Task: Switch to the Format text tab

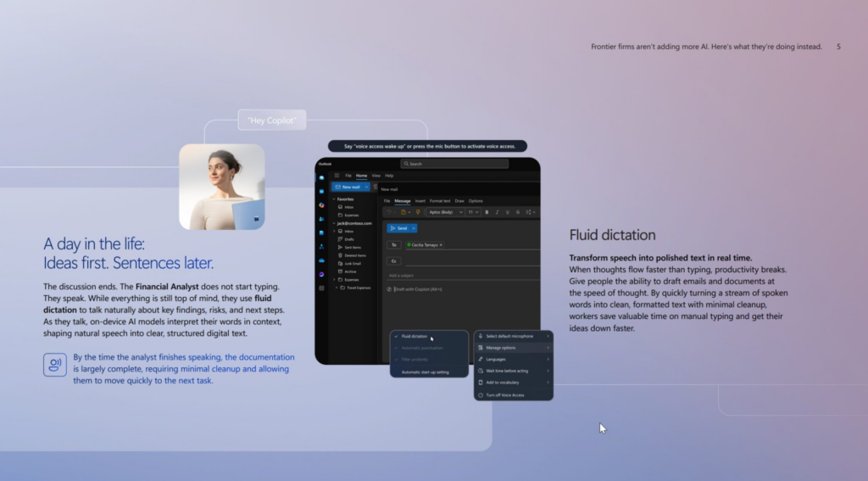Action: click(440, 201)
